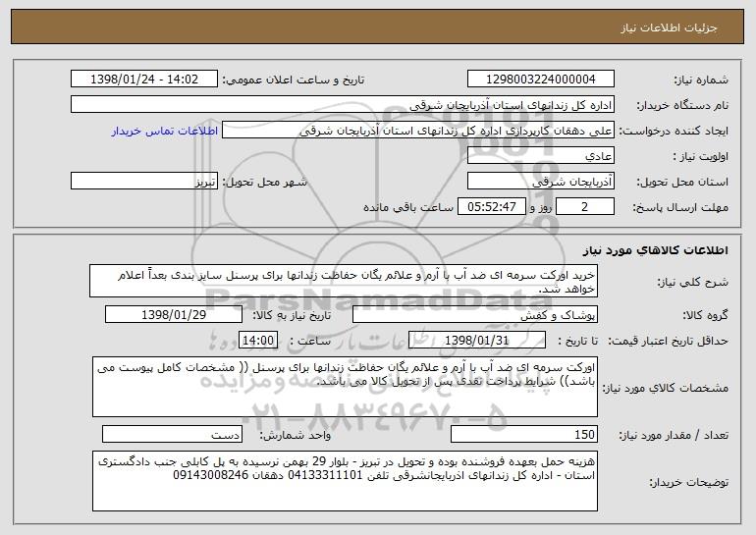Select the quantity field showing 150

tap(524, 434)
